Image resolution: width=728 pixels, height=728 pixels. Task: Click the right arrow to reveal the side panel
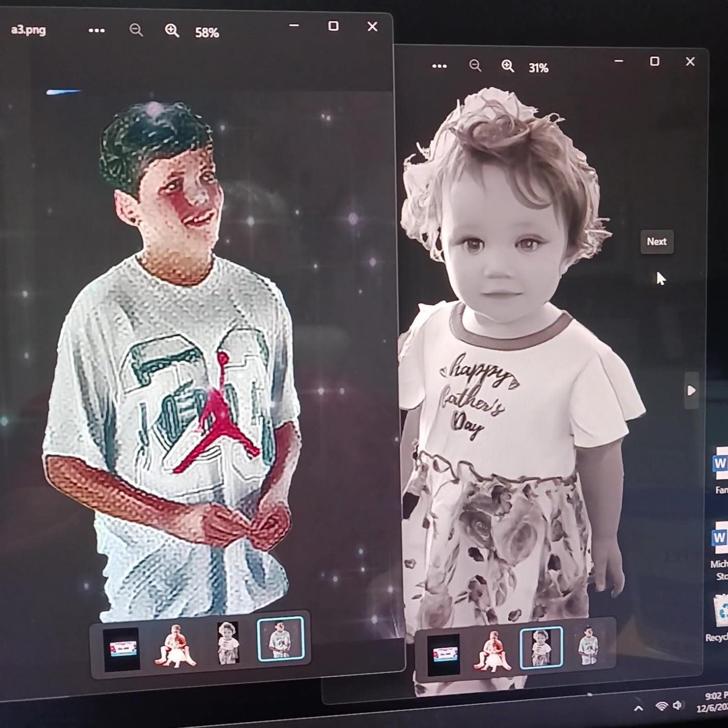(x=691, y=390)
